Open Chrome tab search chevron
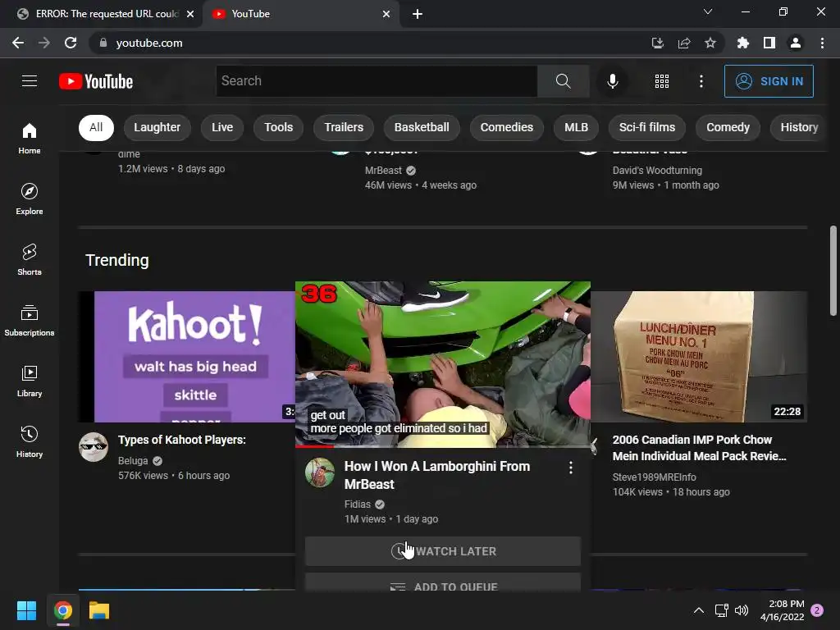This screenshot has height=630, width=840. [708, 11]
